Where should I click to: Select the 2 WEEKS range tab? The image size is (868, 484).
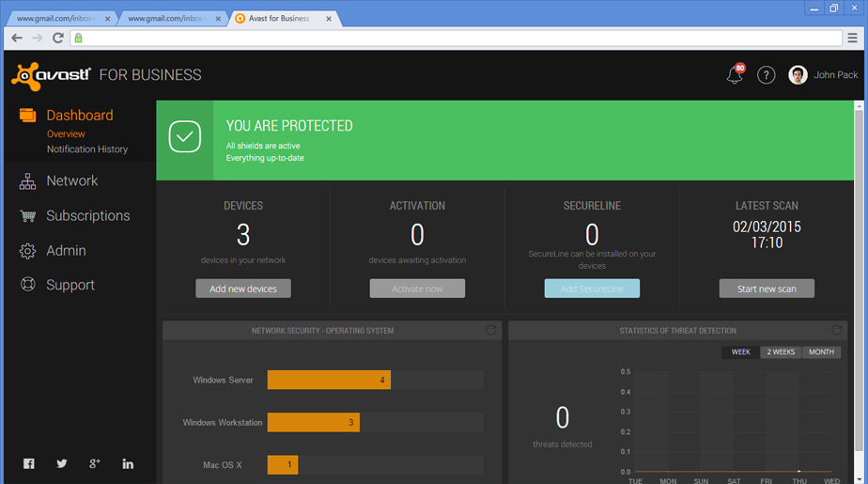[x=781, y=351]
